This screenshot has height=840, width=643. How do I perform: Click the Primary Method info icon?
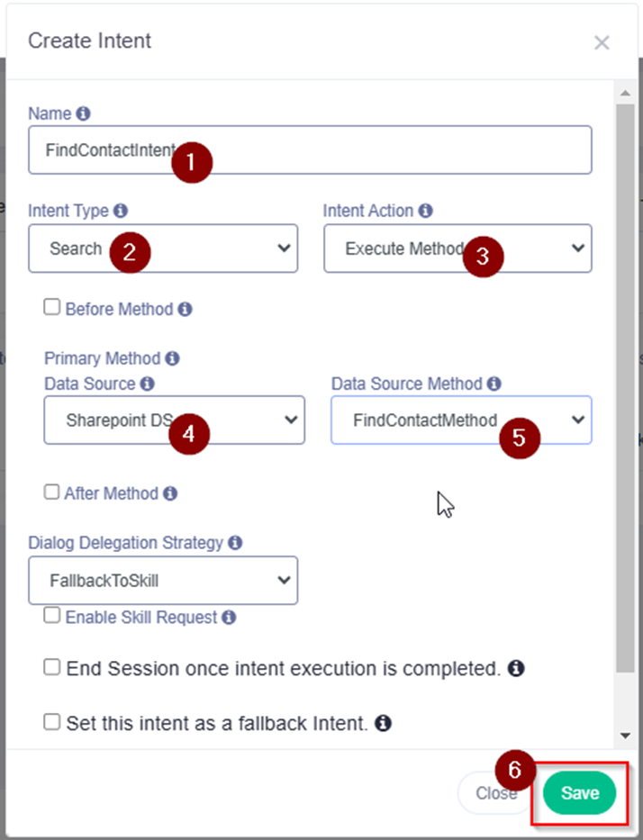click(x=172, y=358)
